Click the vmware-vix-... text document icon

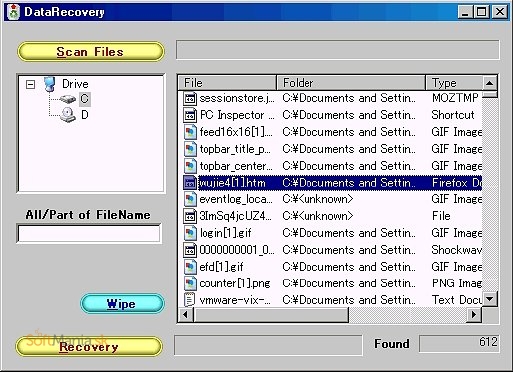190,299
